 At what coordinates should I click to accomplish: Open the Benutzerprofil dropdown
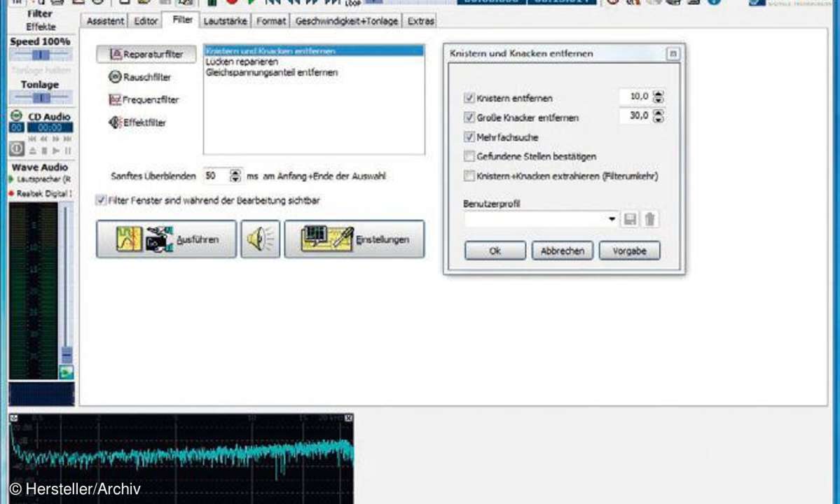pyautogui.click(x=611, y=219)
